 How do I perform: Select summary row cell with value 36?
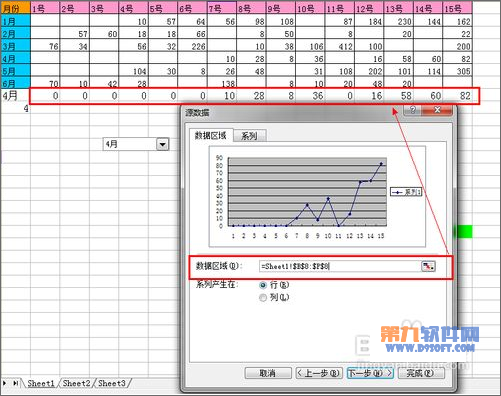click(310, 96)
